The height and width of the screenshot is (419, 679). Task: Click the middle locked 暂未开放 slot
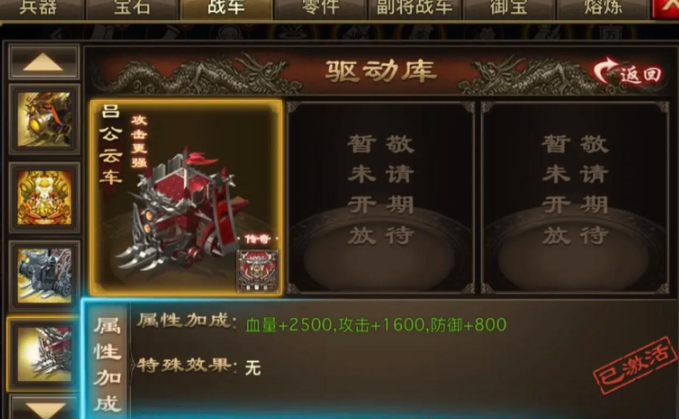381,198
